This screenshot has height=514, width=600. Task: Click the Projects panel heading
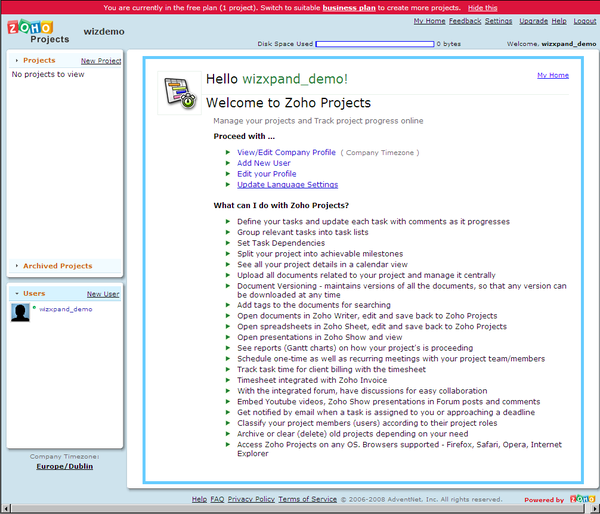tap(39, 60)
